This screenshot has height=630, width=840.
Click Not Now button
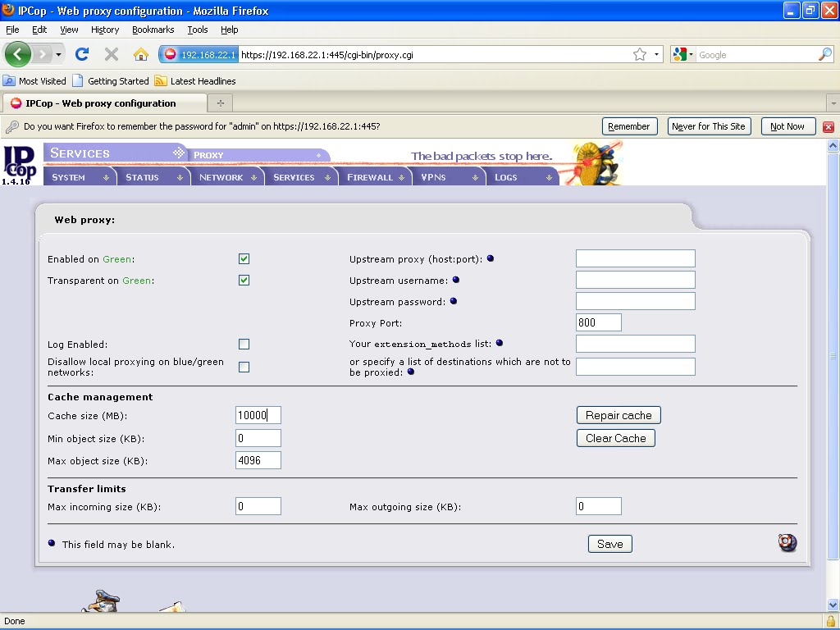pyautogui.click(x=788, y=126)
